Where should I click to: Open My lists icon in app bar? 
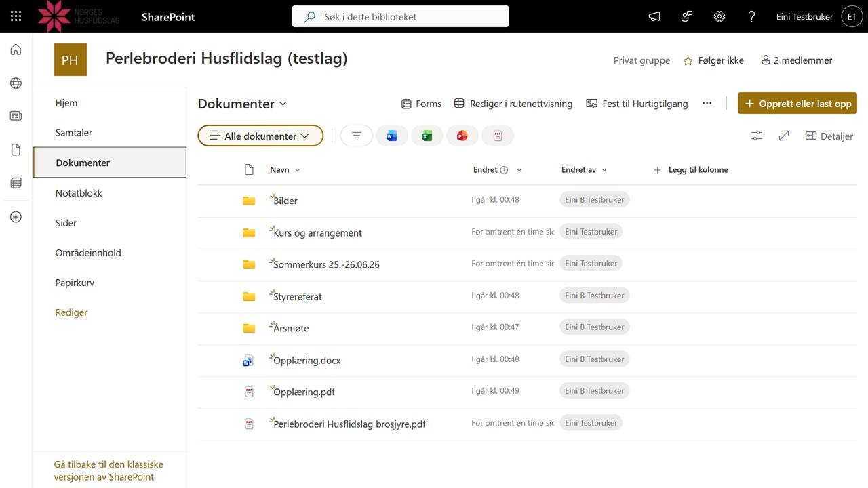click(16, 183)
